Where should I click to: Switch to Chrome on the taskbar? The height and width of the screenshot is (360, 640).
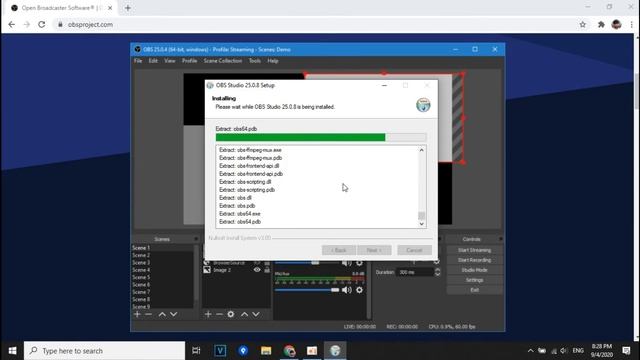289,351
